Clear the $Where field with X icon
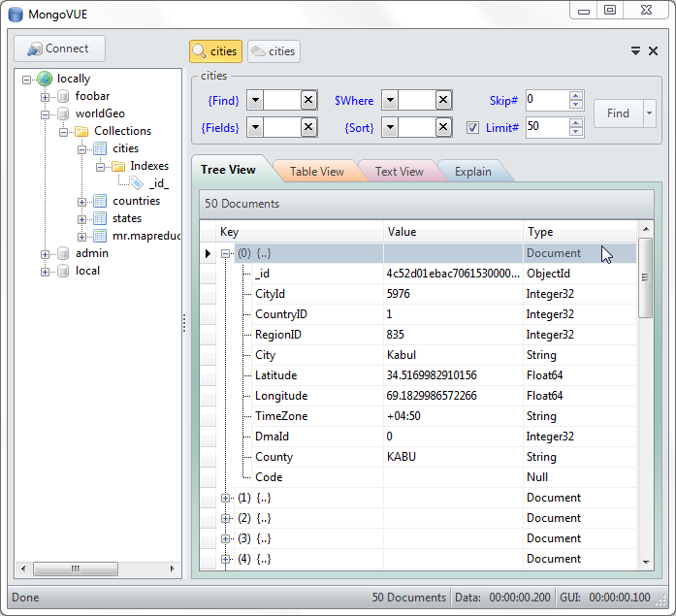Viewport: 676px width, 616px height. [x=443, y=101]
